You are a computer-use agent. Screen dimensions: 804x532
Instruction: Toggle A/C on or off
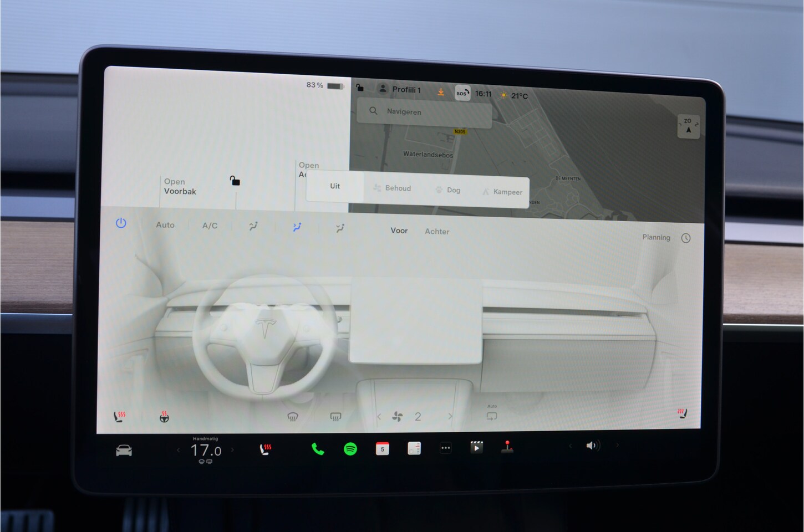tap(210, 226)
